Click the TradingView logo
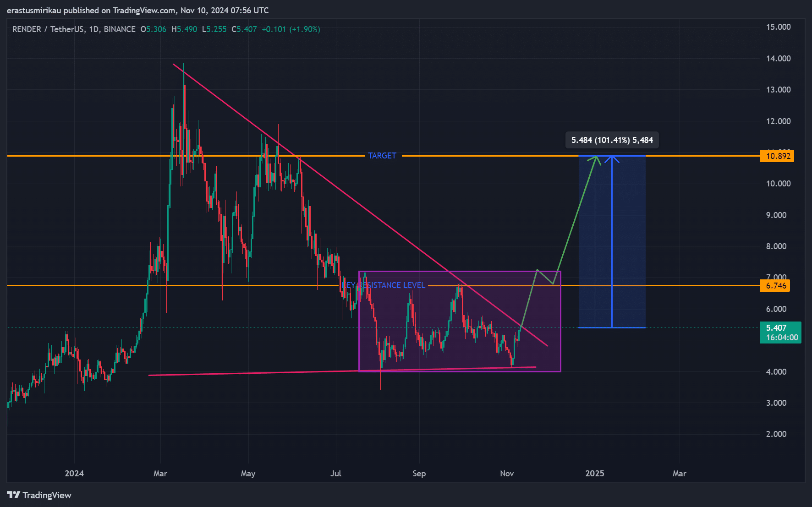The image size is (812, 507). [39, 495]
